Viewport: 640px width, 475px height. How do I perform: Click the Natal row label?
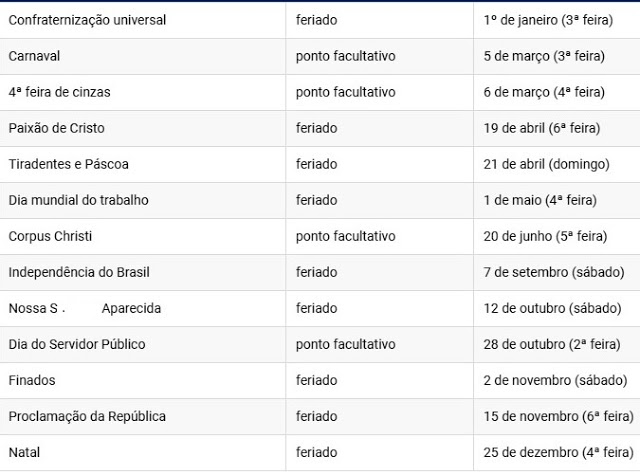(24, 452)
